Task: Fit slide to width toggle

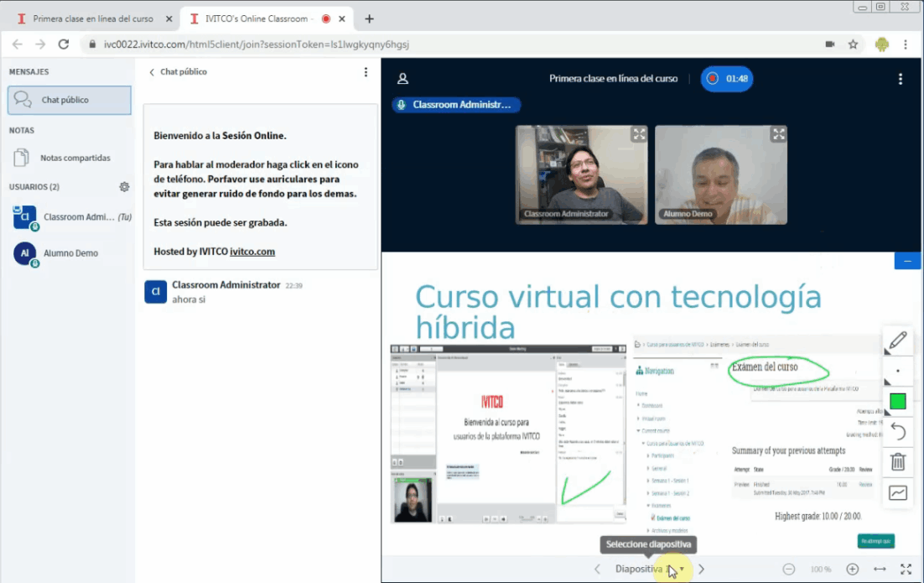Action: tap(880, 569)
